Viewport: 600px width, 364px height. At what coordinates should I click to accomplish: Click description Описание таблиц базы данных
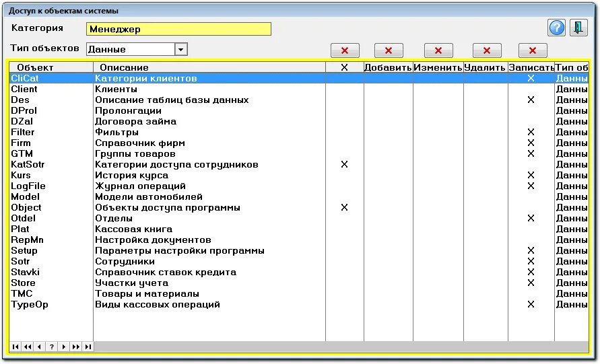point(172,100)
